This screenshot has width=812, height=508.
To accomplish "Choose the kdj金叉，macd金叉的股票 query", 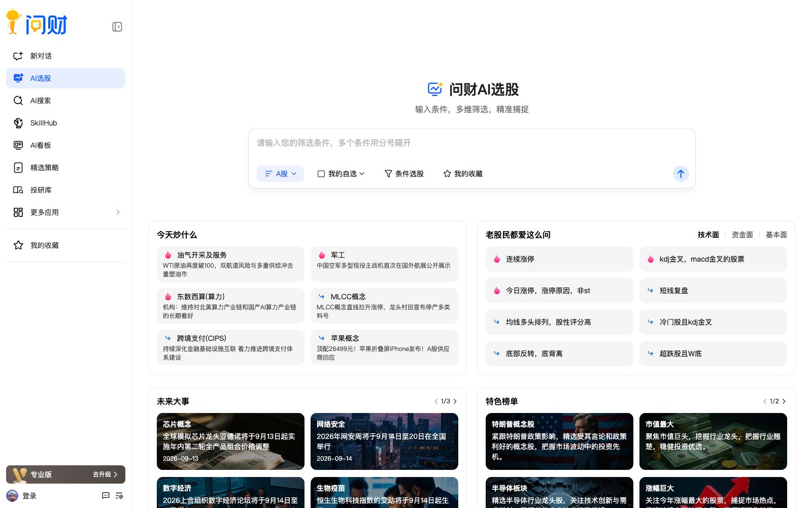I will [x=713, y=259].
